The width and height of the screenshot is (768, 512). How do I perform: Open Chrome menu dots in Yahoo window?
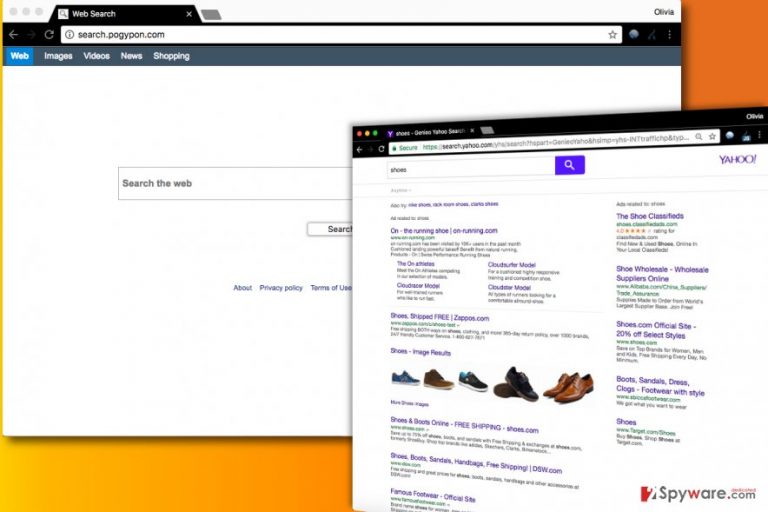click(759, 135)
